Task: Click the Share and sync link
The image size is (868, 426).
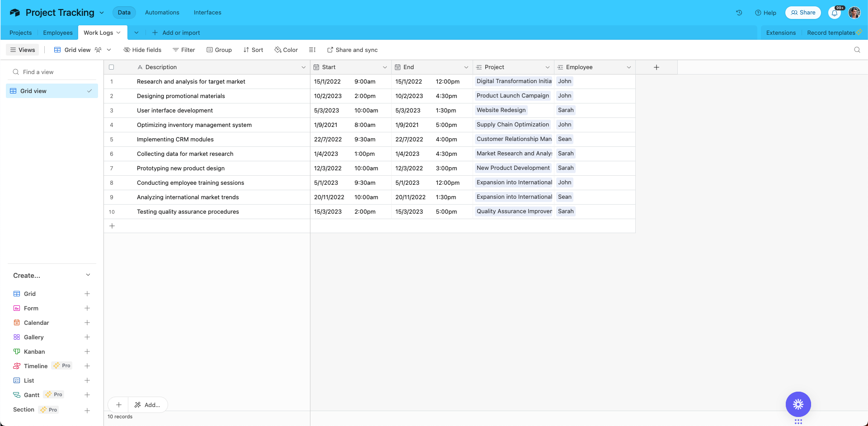Action: (x=352, y=50)
